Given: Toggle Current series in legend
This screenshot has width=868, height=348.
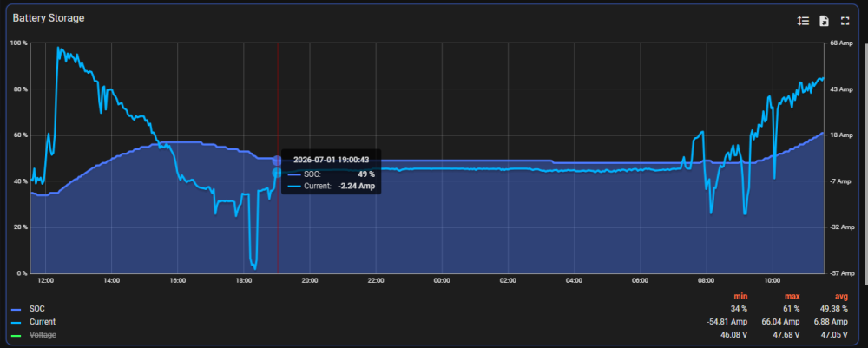Looking at the screenshot, I should point(43,321).
